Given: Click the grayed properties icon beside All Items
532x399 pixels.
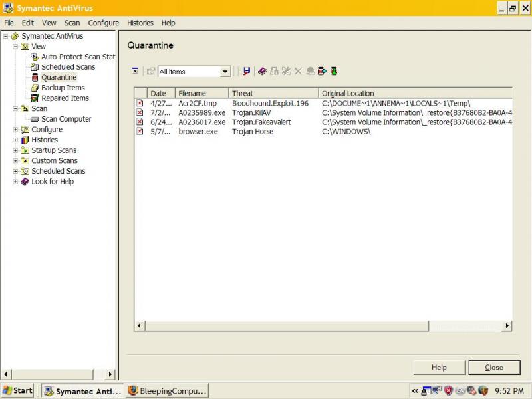Looking at the screenshot, I should (151, 71).
